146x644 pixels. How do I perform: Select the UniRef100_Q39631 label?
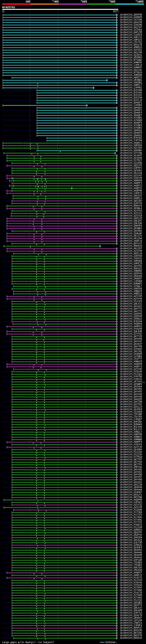coord(131,545)
